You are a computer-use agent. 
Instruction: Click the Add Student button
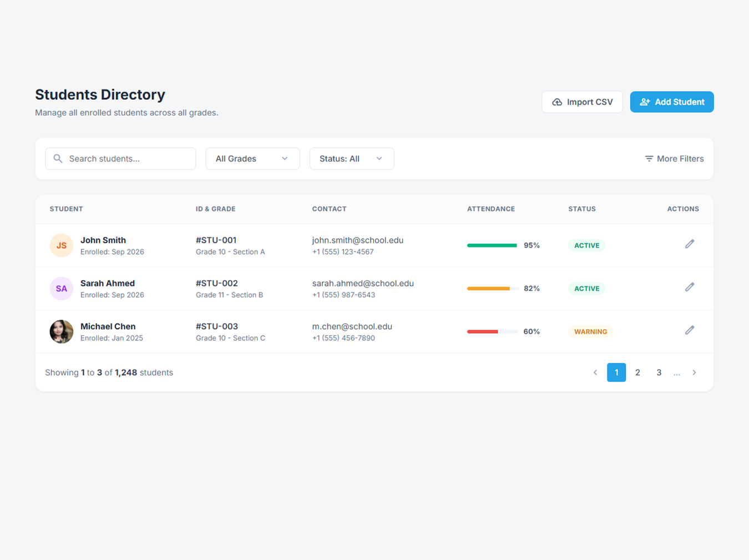pyautogui.click(x=672, y=102)
